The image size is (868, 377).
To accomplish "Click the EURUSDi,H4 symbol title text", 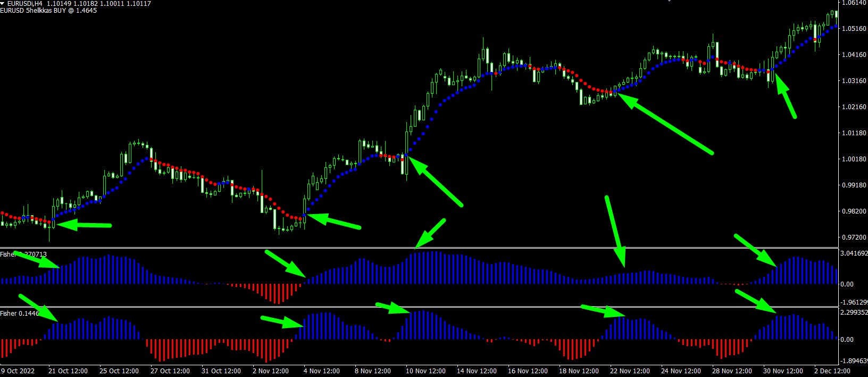I will tap(25, 4).
